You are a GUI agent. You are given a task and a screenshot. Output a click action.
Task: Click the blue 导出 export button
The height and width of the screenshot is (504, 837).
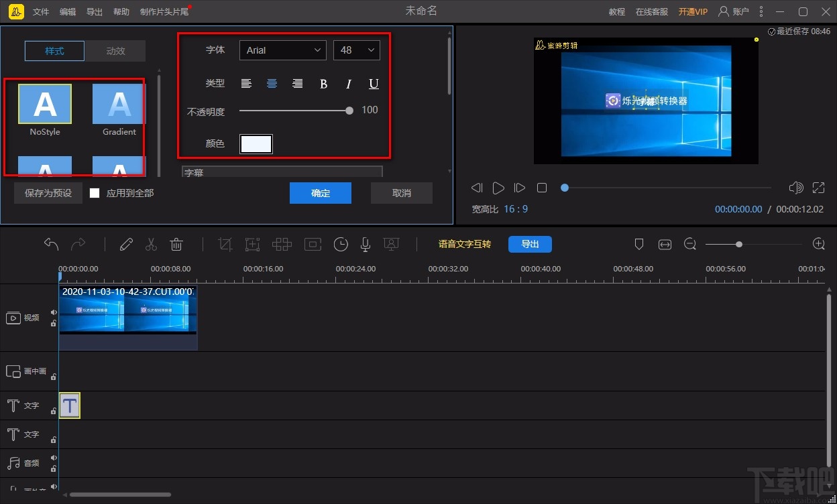click(530, 244)
